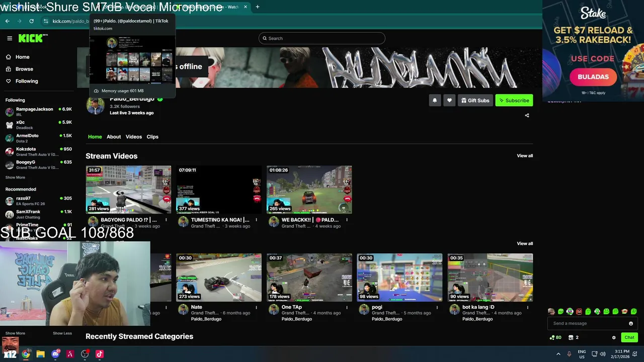Play the One TAp clip thumbnail
The height and width of the screenshot is (362, 644).
tap(309, 278)
